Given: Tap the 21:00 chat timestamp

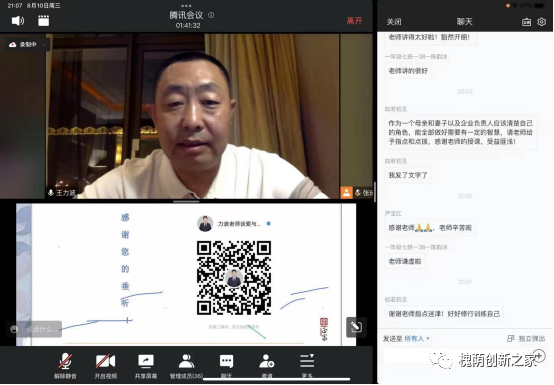Looking at the screenshot, I should pyautogui.click(x=465, y=196).
